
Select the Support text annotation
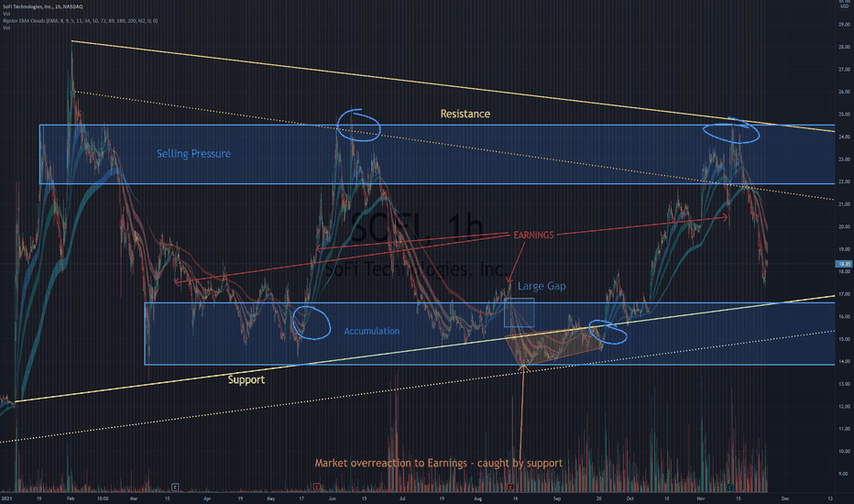246,379
